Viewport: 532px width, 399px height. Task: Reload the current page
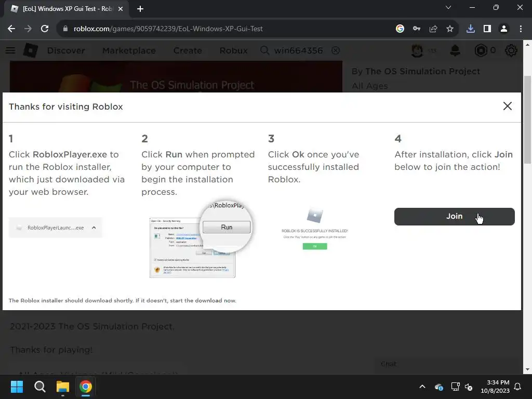coord(45,29)
